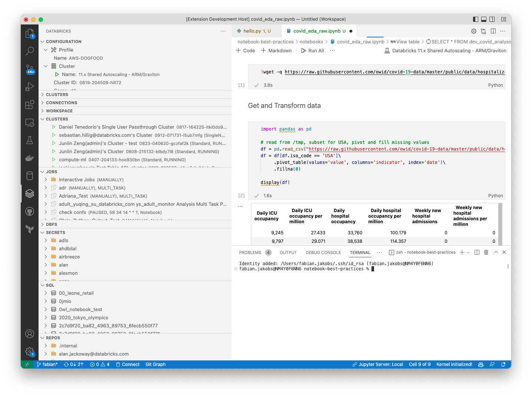Open the Accounts menu icon
532x396 pixels.
(x=30, y=334)
